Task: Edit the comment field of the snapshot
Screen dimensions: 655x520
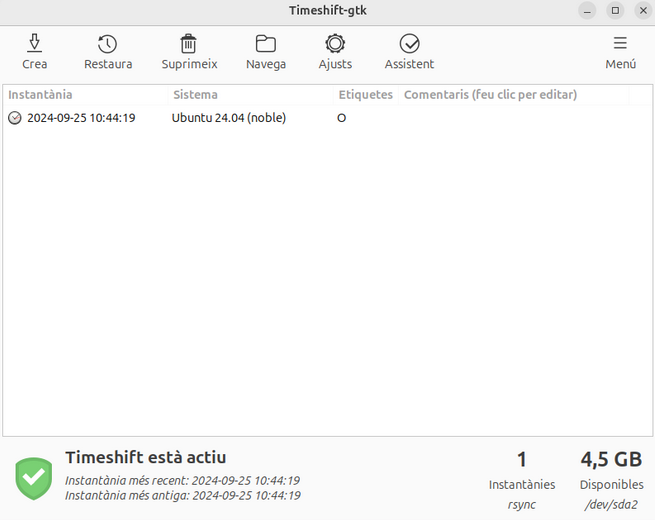Action: click(512, 118)
